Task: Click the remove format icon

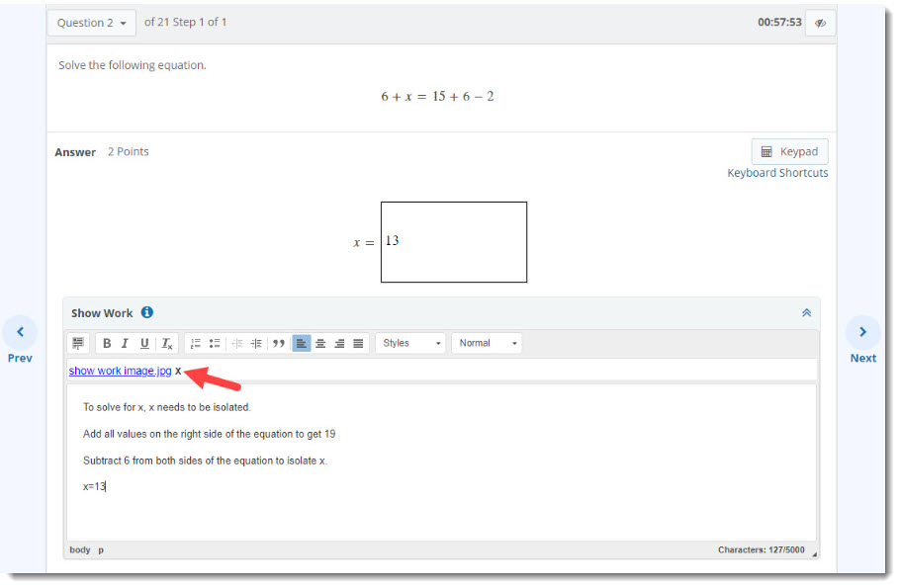Action: click(x=167, y=344)
